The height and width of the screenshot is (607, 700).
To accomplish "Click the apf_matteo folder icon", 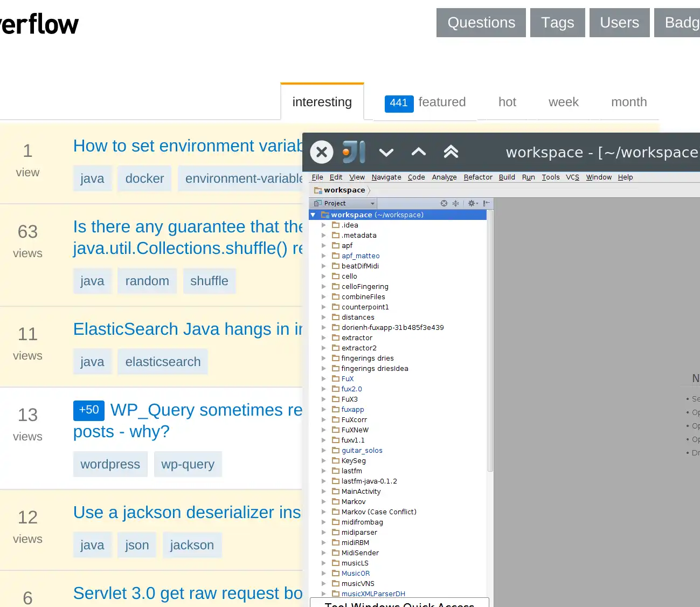I will pos(336,256).
